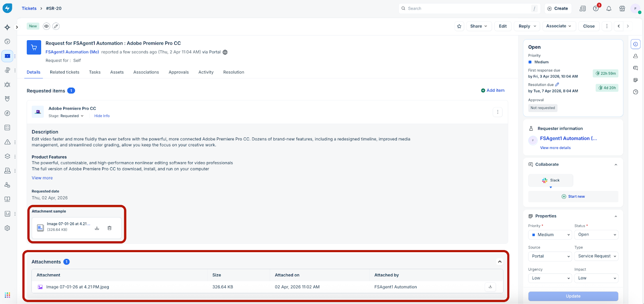Image resolution: width=644 pixels, height=304 pixels.
Task: Collapse the Attachments section
Action: coord(500,262)
